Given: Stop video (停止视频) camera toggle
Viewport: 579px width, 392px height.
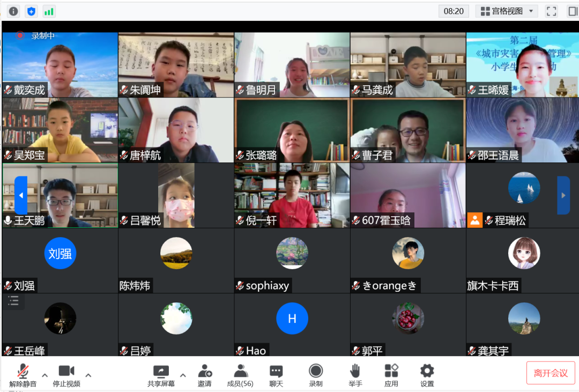Looking at the screenshot, I should (66, 375).
